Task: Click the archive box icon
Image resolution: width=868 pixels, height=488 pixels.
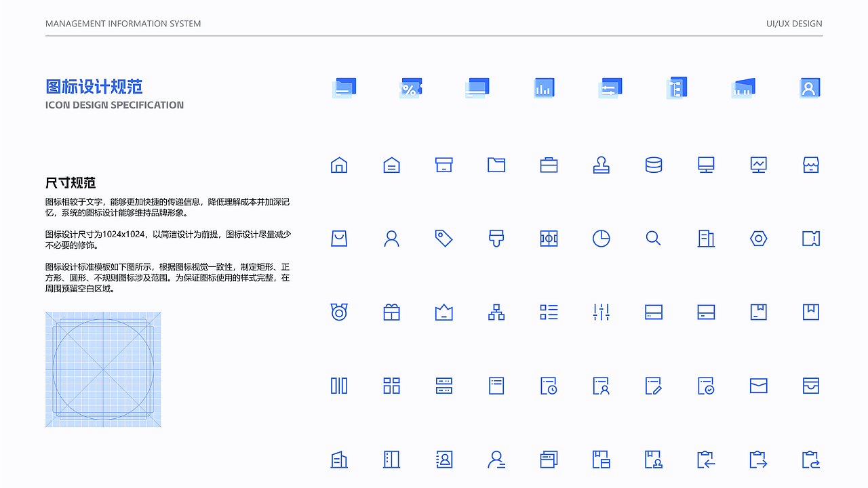Action: tap(443, 165)
